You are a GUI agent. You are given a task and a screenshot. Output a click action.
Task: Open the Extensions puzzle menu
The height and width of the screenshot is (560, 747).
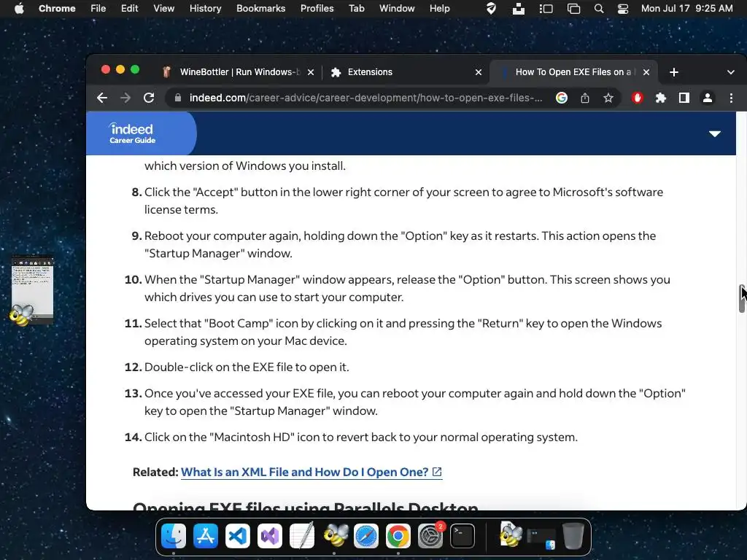coord(661,98)
